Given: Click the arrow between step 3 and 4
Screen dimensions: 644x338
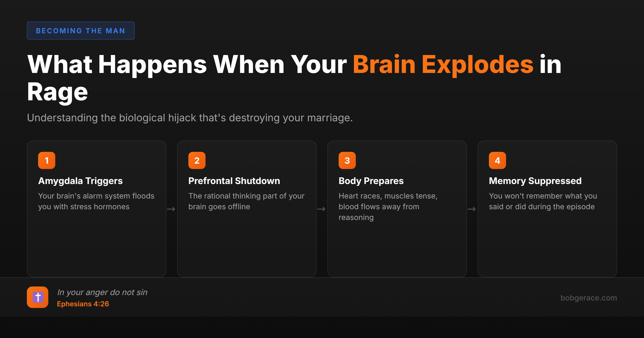Looking at the screenshot, I should pos(472,209).
